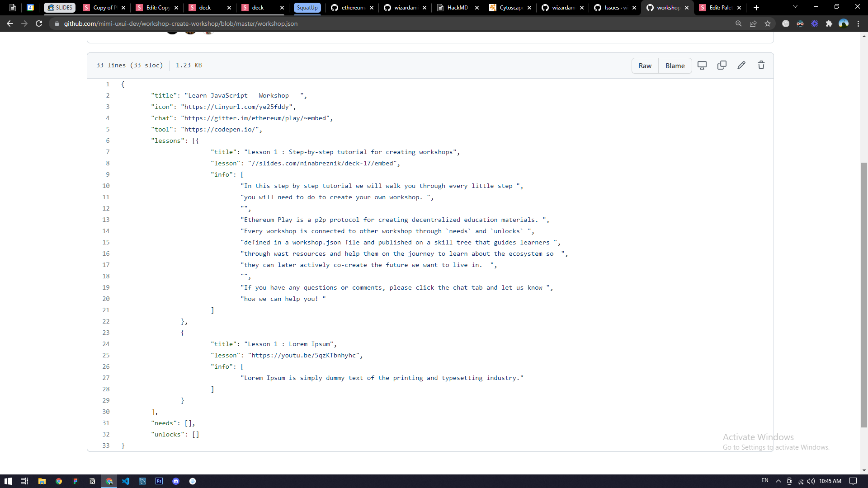Open Discord from the taskbar
868x488 pixels.
coord(176,481)
